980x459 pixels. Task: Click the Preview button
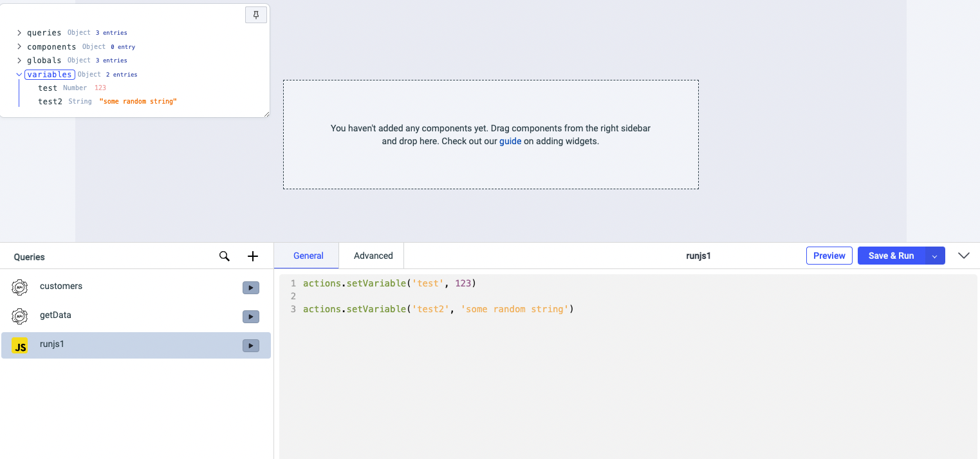coord(829,256)
